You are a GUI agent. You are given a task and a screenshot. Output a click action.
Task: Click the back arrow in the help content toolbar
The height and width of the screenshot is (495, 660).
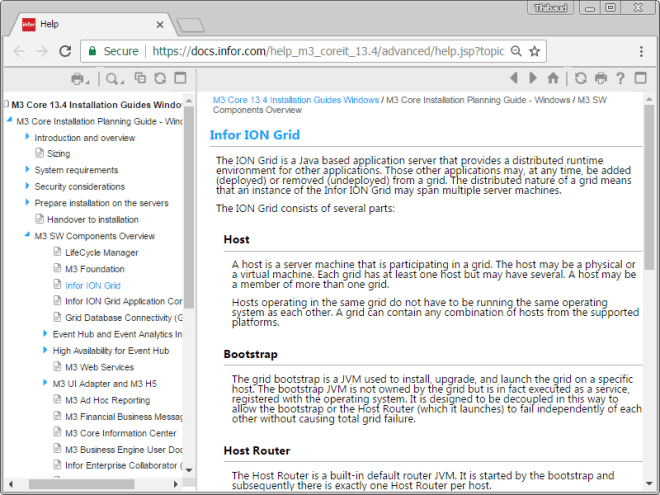pyautogui.click(x=515, y=78)
